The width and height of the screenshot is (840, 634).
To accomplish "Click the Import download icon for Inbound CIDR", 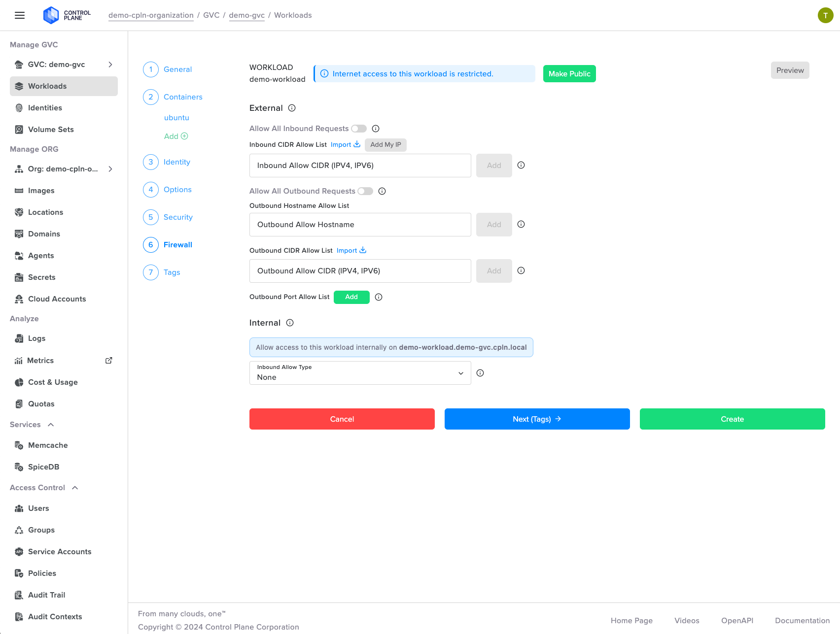I will pyautogui.click(x=357, y=144).
